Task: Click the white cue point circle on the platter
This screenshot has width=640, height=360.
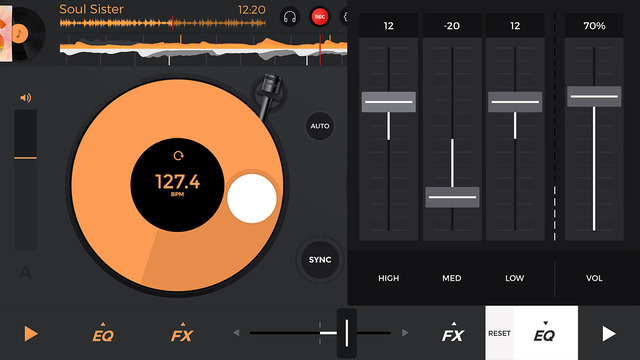Action: (x=251, y=198)
